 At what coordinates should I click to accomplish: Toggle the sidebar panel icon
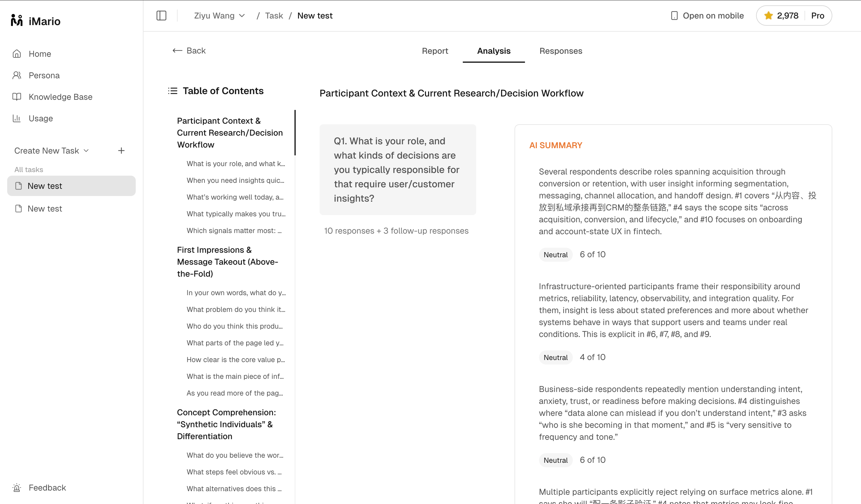[x=161, y=16]
